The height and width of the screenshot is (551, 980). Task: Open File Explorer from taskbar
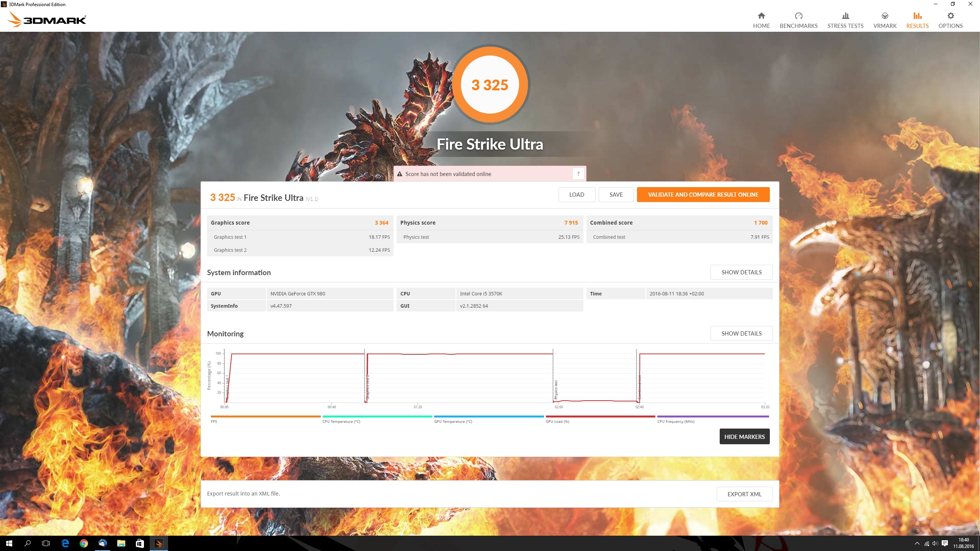pos(121,543)
